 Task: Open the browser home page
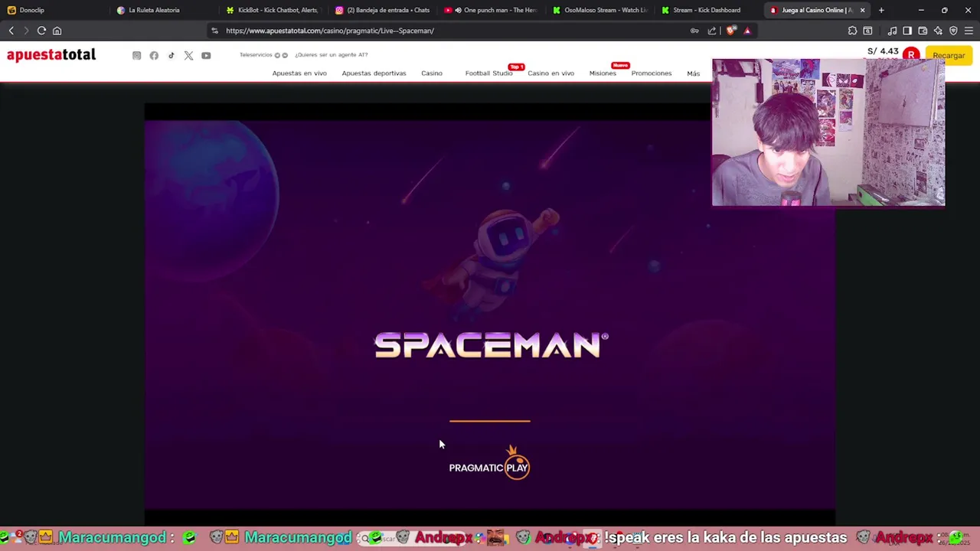pos(57,31)
